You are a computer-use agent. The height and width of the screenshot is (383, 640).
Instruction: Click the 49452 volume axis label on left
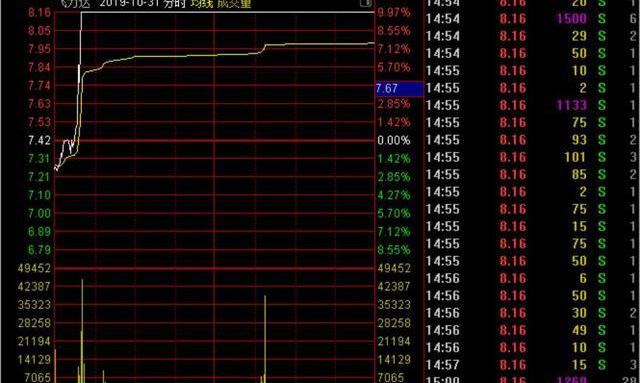(34, 268)
